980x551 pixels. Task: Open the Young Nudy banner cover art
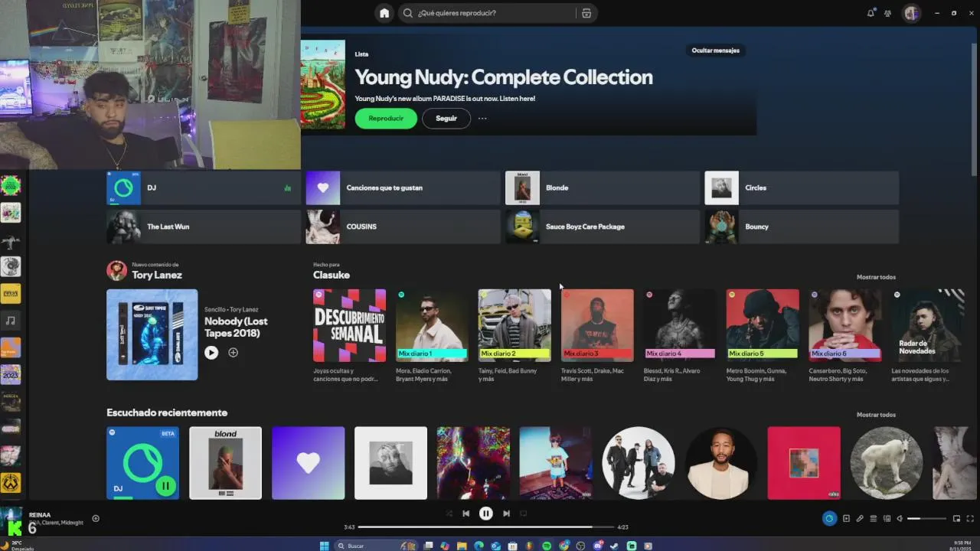pos(323,85)
